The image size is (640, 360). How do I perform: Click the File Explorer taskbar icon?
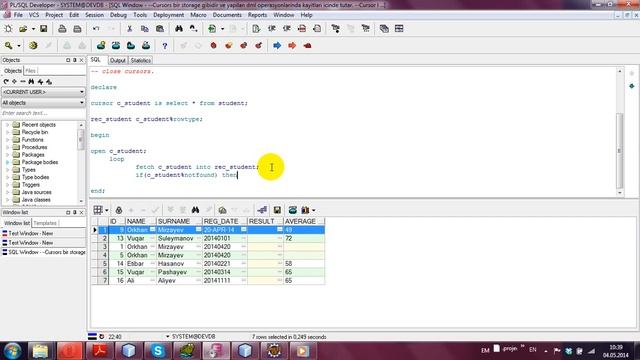point(40,351)
